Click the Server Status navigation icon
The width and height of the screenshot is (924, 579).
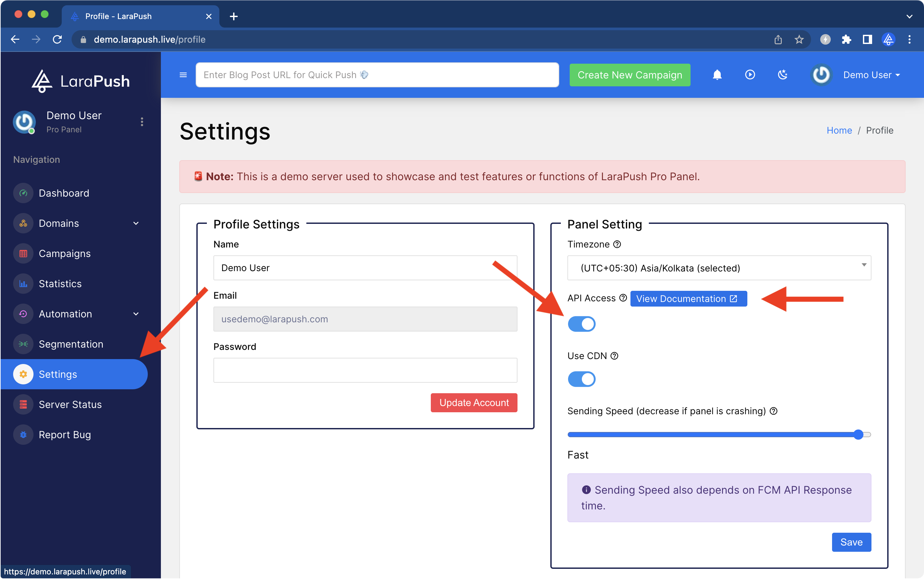pos(23,404)
